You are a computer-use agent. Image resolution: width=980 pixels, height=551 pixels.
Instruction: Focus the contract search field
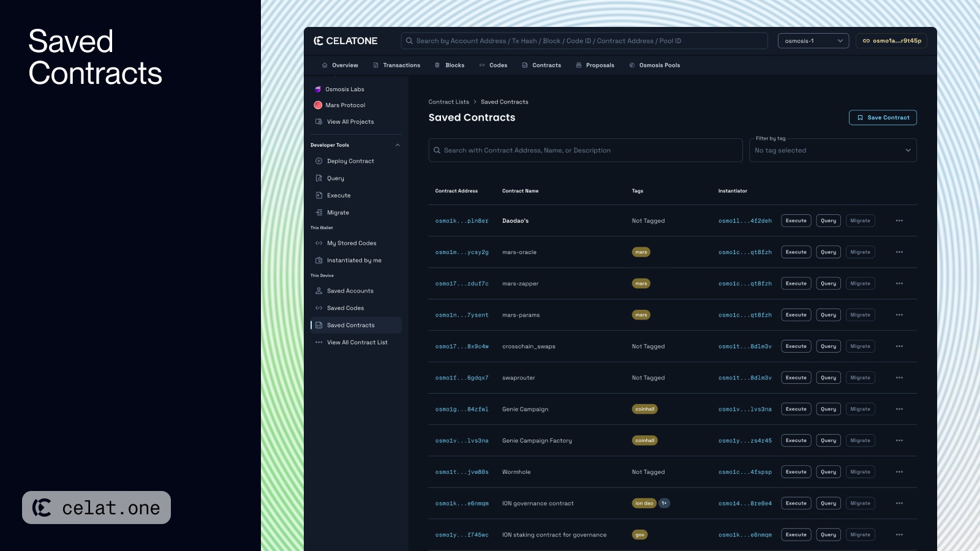click(x=586, y=150)
